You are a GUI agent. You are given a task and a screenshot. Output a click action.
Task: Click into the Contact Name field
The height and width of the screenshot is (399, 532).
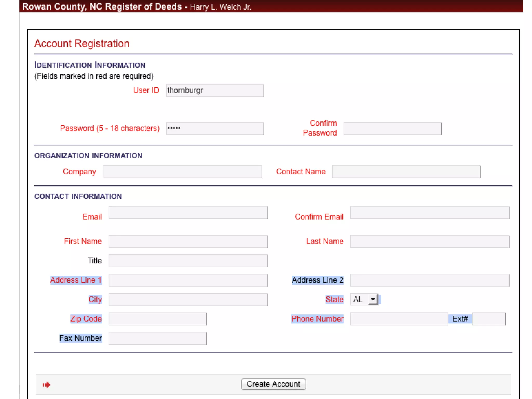[x=406, y=172]
